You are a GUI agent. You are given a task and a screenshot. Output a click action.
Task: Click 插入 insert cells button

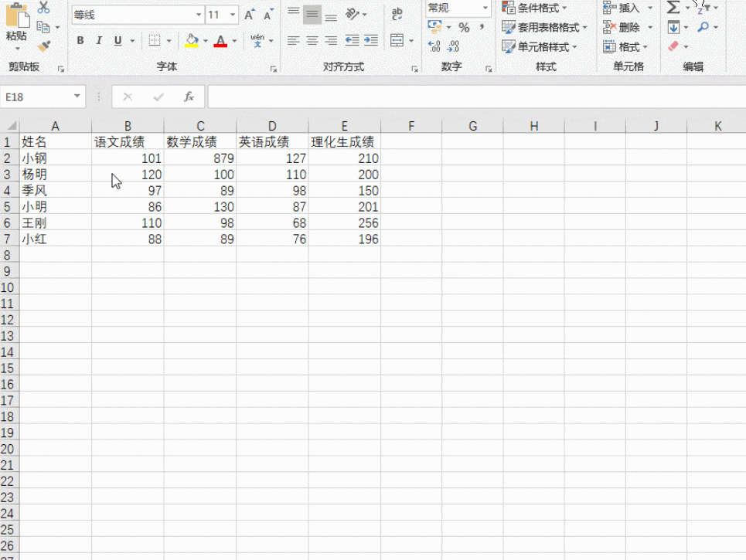pyautogui.click(x=622, y=8)
